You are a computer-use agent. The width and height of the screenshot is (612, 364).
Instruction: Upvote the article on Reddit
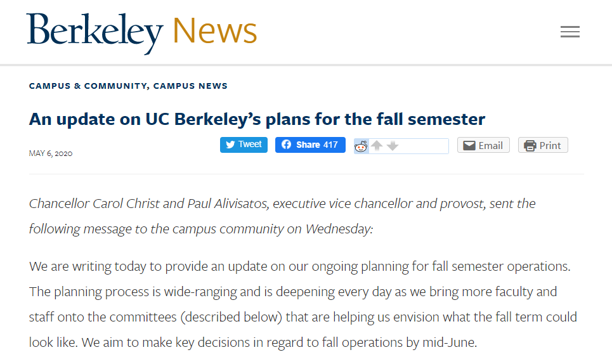(377, 145)
